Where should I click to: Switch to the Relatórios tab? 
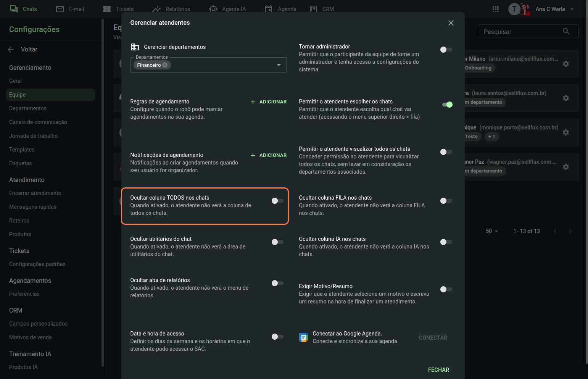click(171, 9)
